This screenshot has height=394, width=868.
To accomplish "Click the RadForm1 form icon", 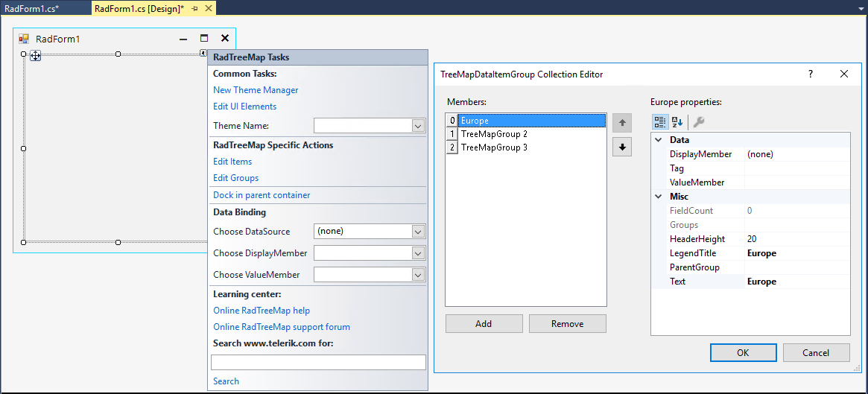I will (24, 39).
